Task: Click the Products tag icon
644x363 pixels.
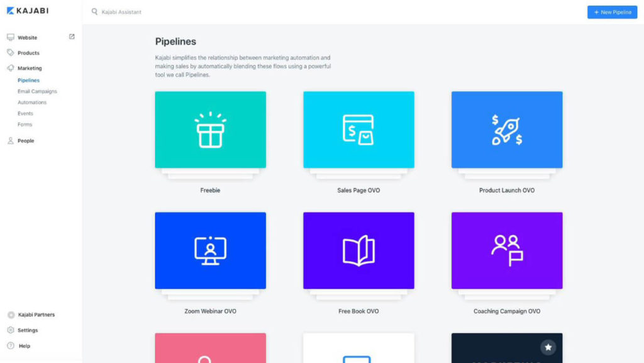Action: pyautogui.click(x=11, y=53)
